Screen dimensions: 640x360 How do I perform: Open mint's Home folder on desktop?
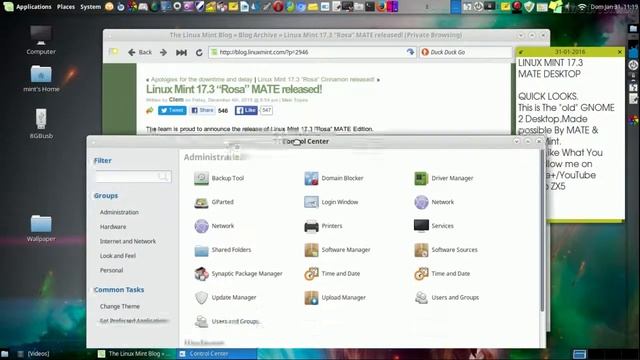[x=41, y=78]
